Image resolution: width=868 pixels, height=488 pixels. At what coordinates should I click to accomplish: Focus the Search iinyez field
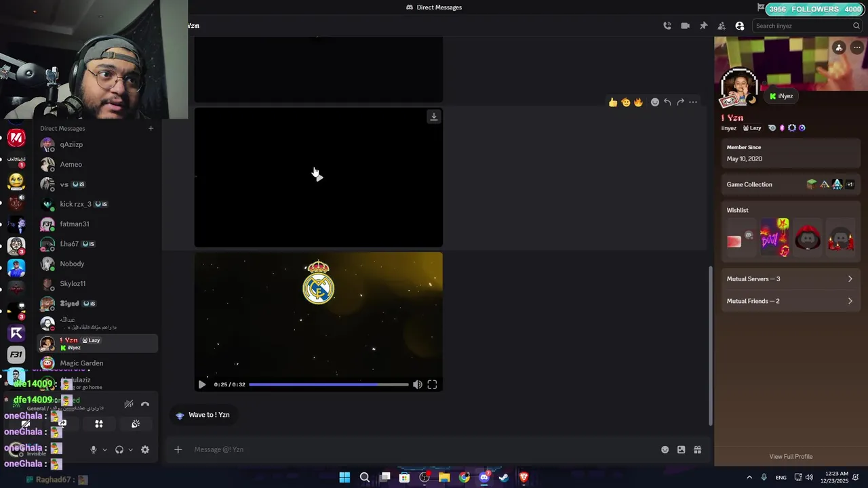807,26
